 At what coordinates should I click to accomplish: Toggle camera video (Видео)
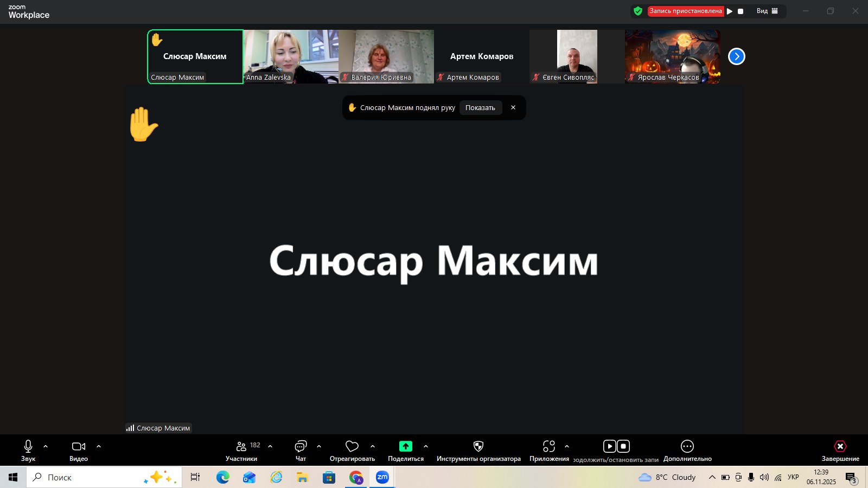click(79, 446)
